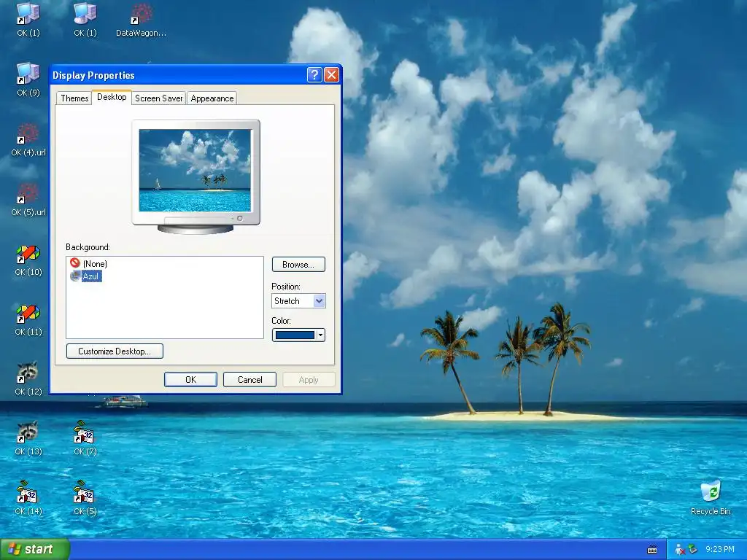Select the DataWagon desktop shortcut
747x560 pixels.
pyautogui.click(x=141, y=20)
